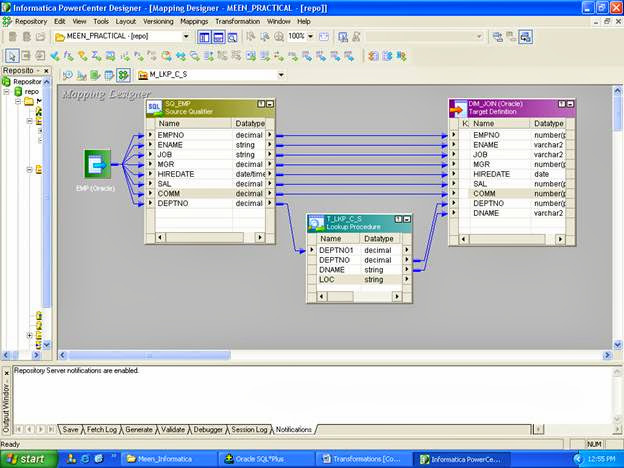Pick the Aggregator (sigma) transformation icon

click(96, 56)
